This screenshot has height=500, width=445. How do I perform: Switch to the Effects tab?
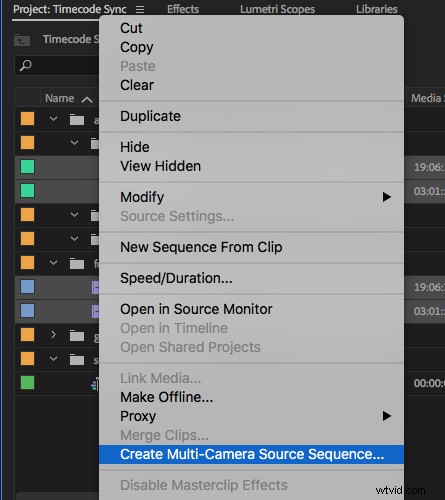click(183, 9)
